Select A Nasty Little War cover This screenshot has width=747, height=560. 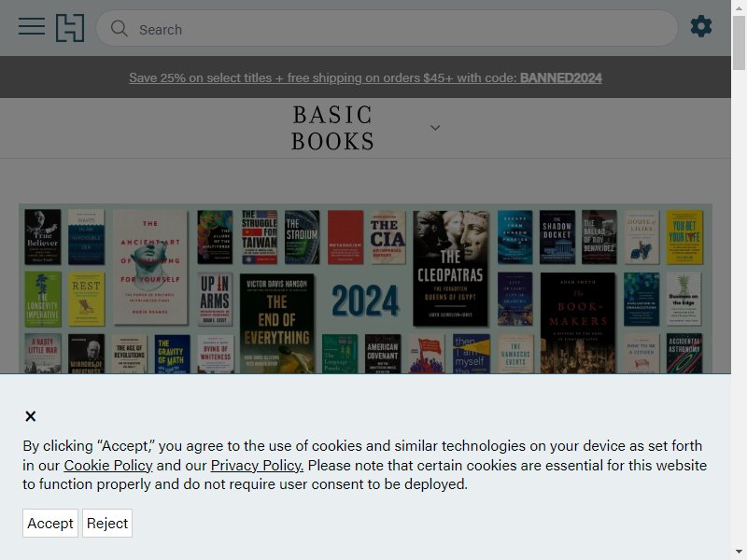42,354
